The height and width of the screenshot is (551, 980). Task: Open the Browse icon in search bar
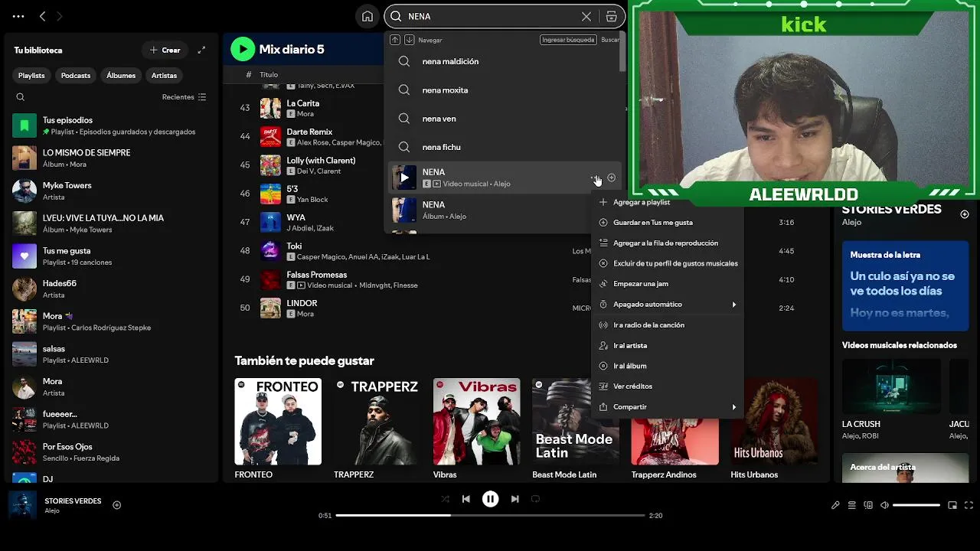point(611,16)
